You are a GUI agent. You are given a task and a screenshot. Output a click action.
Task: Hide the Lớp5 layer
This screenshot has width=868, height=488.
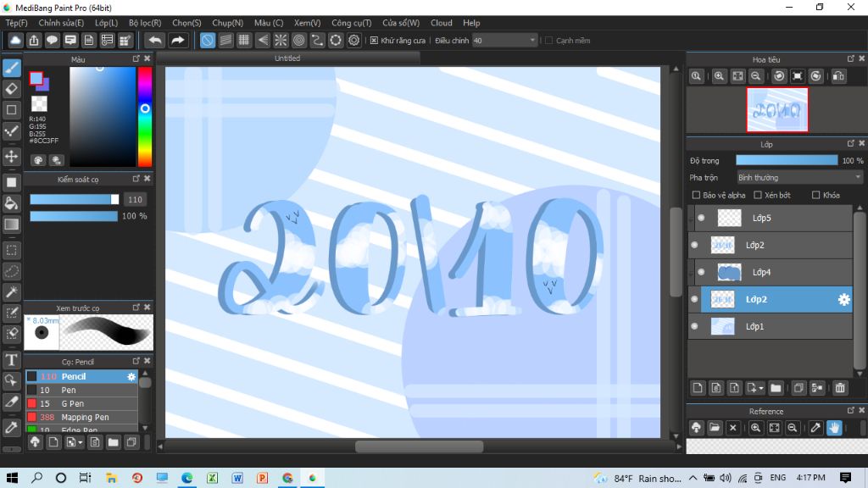(701, 218)
